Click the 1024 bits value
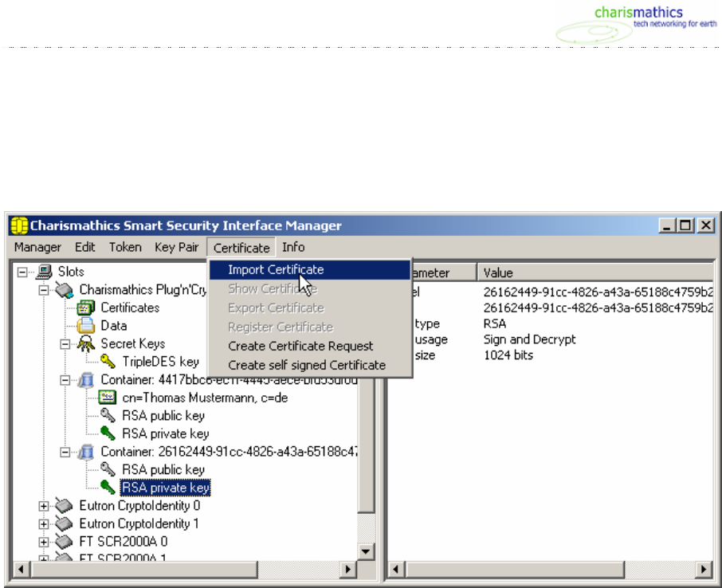This screenshot has width=722, height=588. coord(508,355)
